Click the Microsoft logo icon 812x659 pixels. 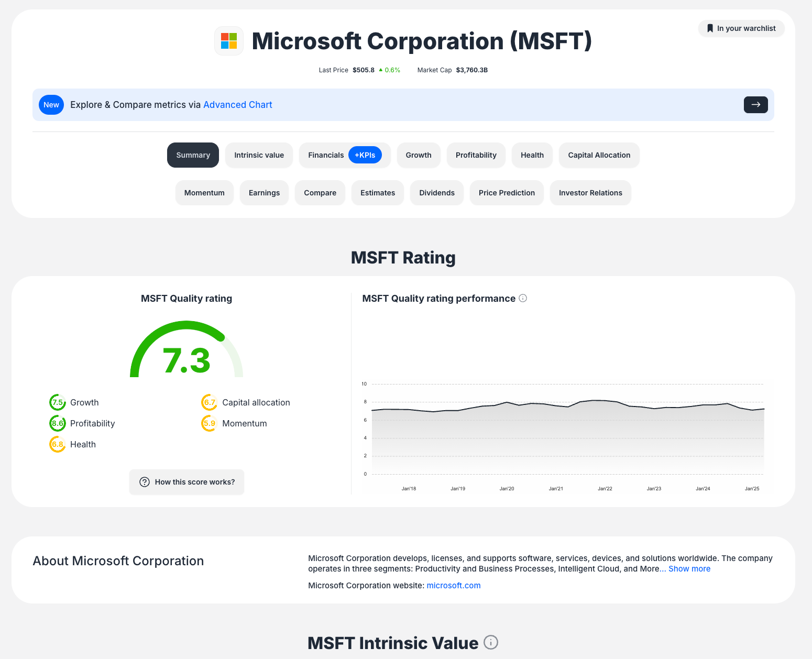(229, 41)
